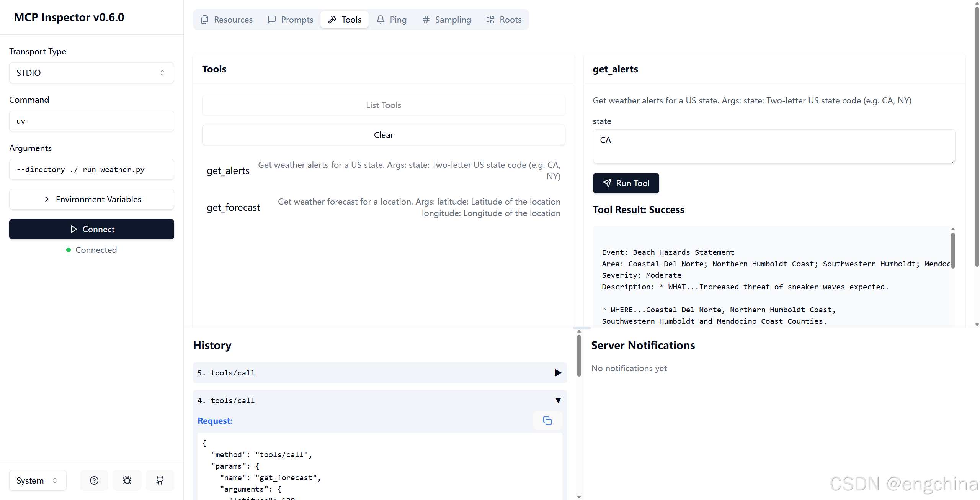Select the get_forecast tool row
This screenshot has width=980, height=500.
coord(384,207)
